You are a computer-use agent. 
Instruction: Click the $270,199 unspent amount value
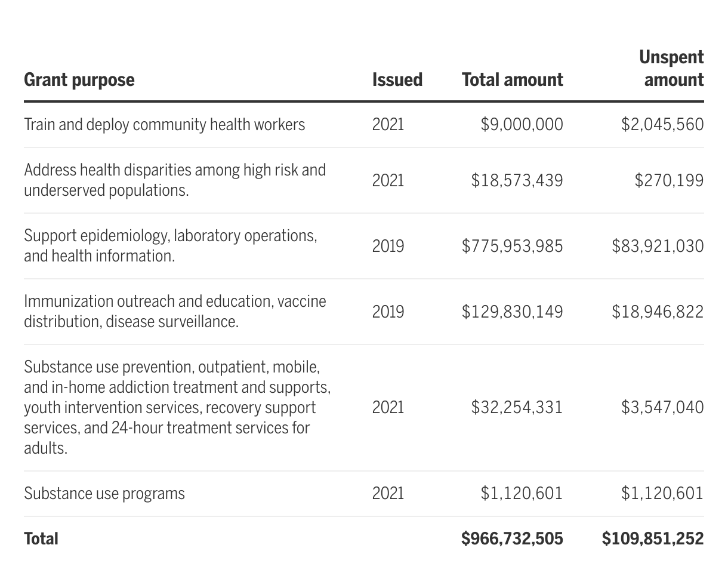pyautogui.click(x=669, y=180)
